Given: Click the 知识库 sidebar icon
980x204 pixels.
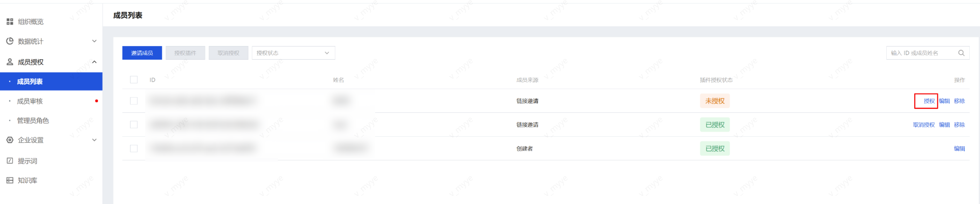Looking at the screenshot, I should [10, 180].
